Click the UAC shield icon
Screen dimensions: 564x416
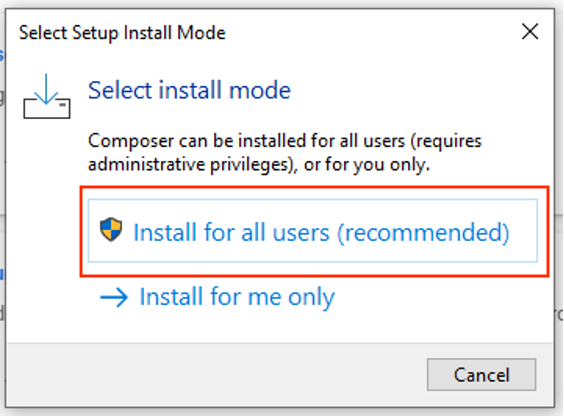(111, 229)
